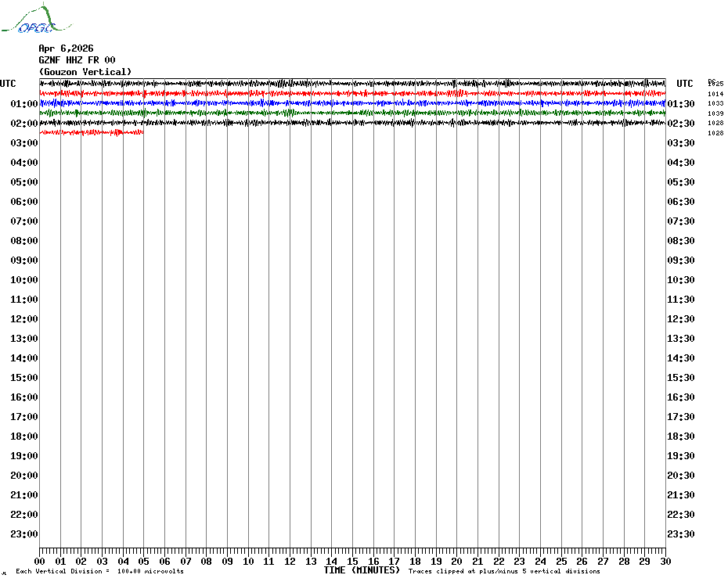This screenshot has height=582, width=728.
Task: Click the '07:30' label on right axis
Action: 681,221
